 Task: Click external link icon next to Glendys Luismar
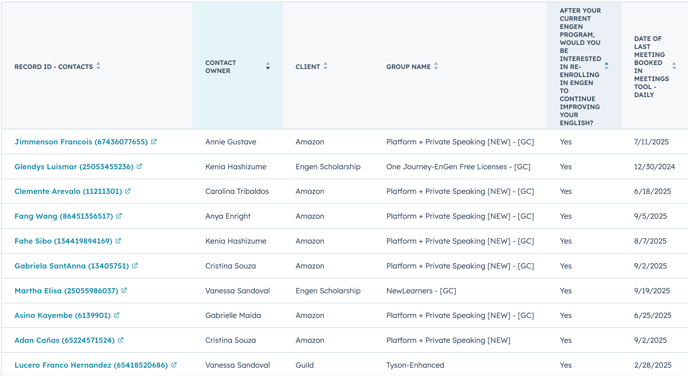click(139, 166)
